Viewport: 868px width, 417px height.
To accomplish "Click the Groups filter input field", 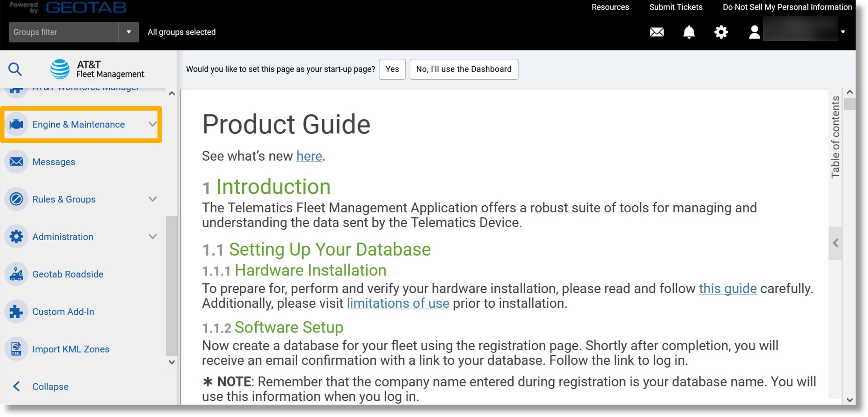I will click(63, 32).
